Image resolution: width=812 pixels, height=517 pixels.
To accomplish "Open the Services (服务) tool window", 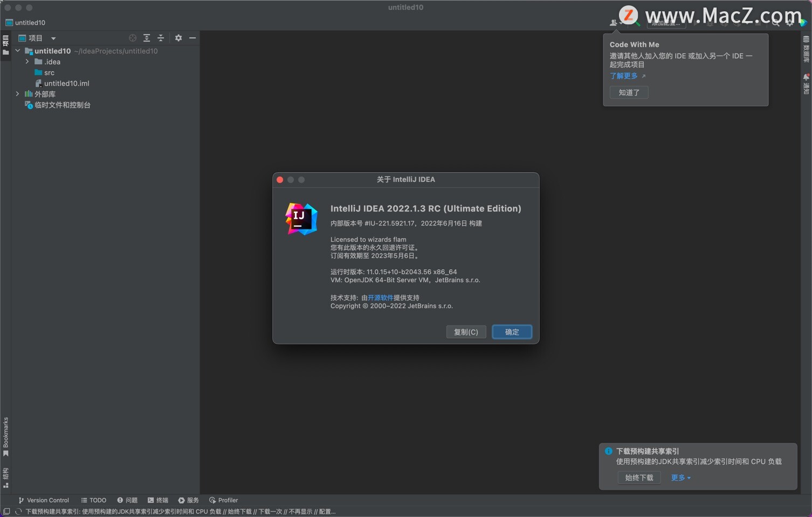I will coord(189,500).
